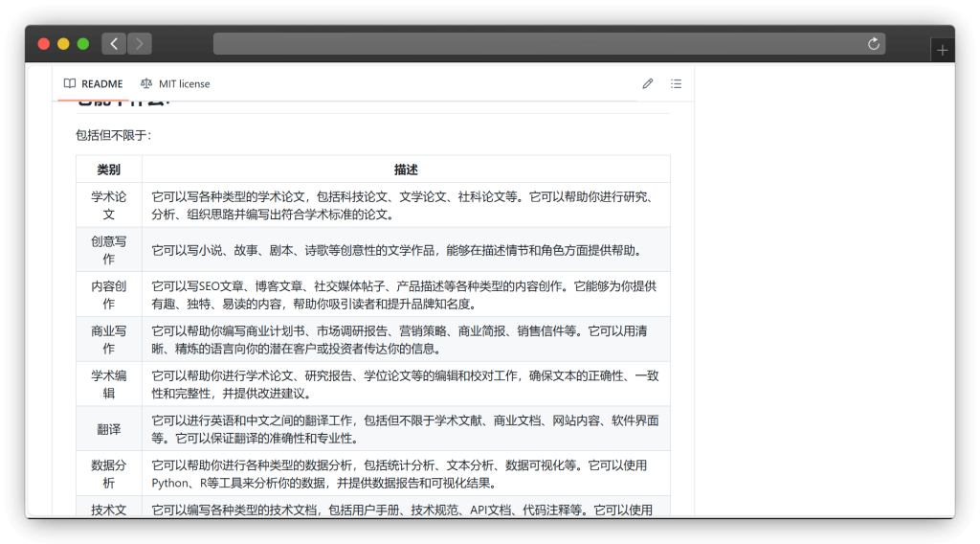Click the 类别 column header

pos(109,170)
